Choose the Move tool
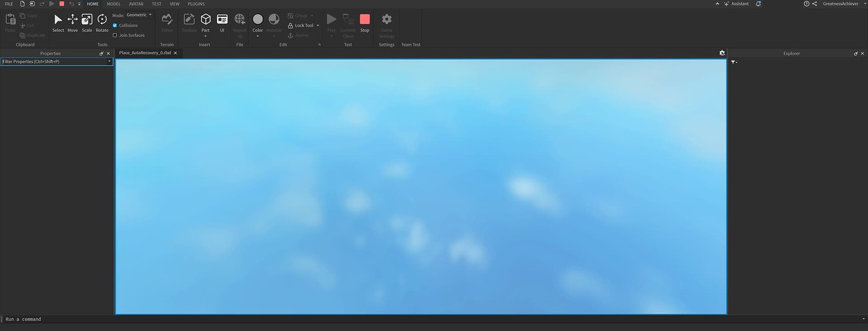 tap(72, 23)
